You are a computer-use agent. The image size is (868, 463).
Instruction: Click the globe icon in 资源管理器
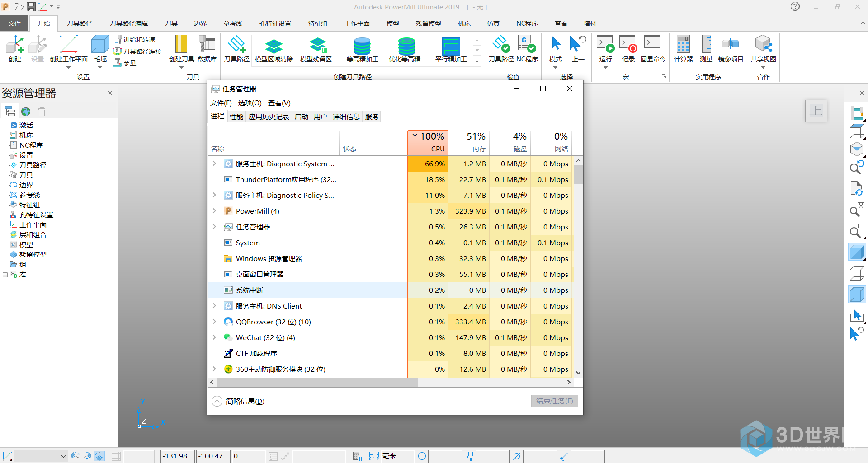pos(26,111)
